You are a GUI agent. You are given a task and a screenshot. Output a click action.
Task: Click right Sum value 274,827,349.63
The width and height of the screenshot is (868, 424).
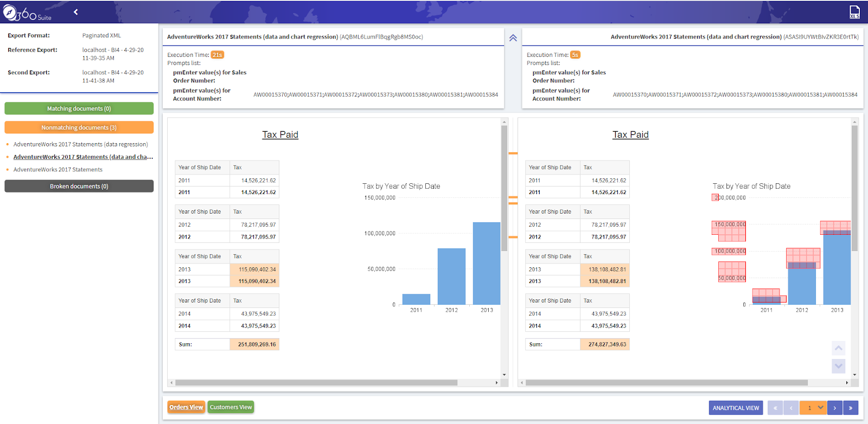[x=605, y=344]
